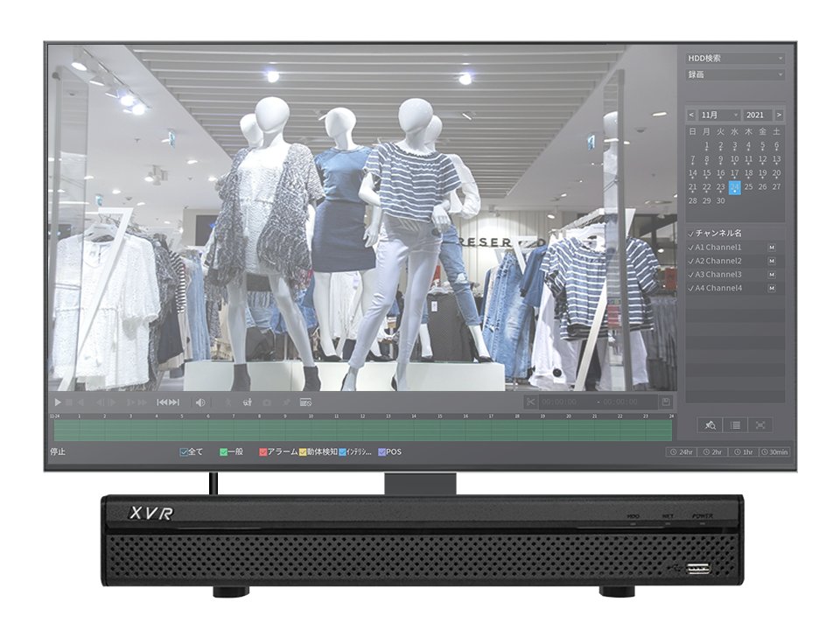Set timeline scale to 2hr

click(x=713, y=452)
